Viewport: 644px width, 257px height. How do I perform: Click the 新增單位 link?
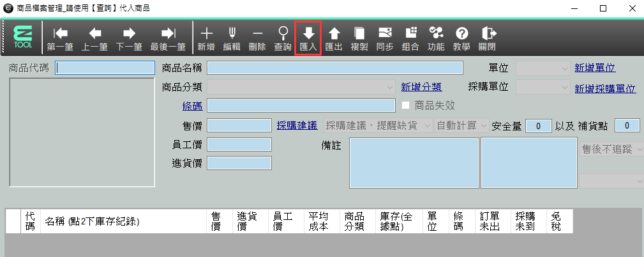point(595,68)
